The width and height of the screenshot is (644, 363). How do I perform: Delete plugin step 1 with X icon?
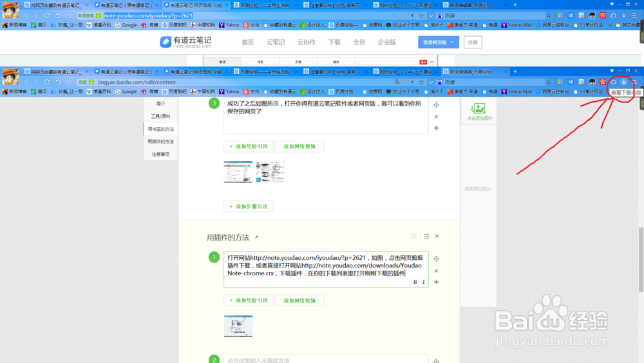(436, 271)
